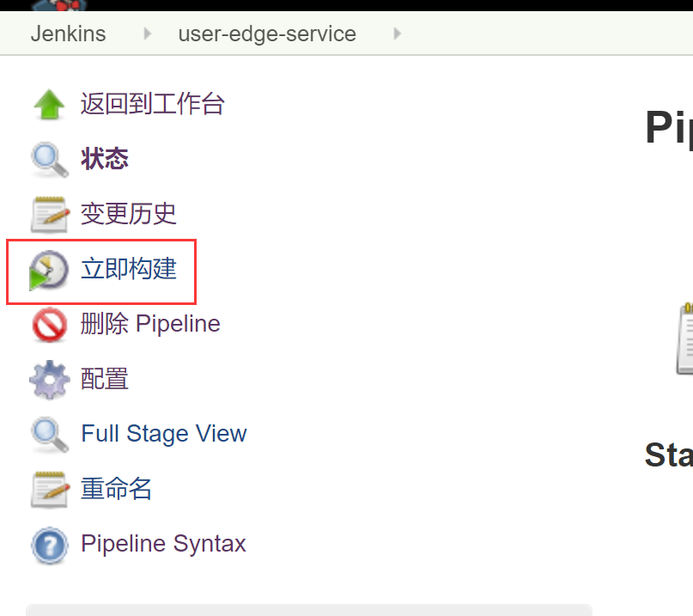Click the 重命名 notepad icon
This screenshot has width=693, height=616.
click(x=49, y=489)
